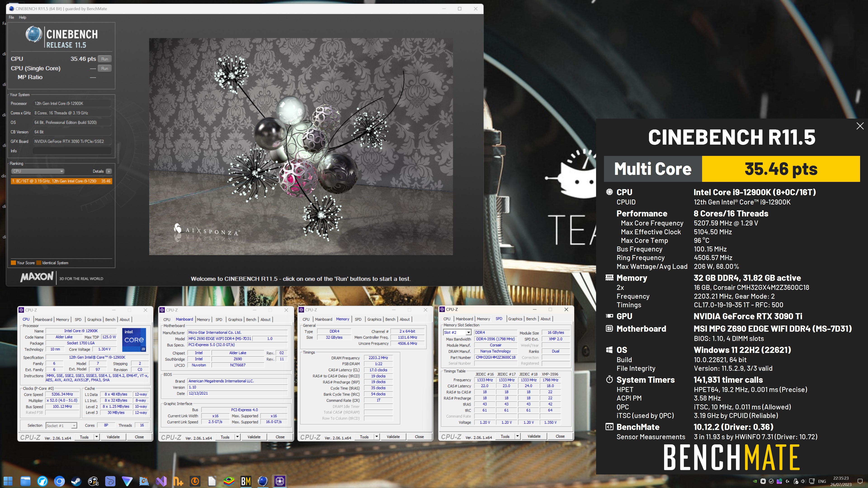Image resolution: width=868 pixels, height=488 pixels.
Task: Switch to BenchMate via its BM taskbar icon
Action: coord(246,481)
